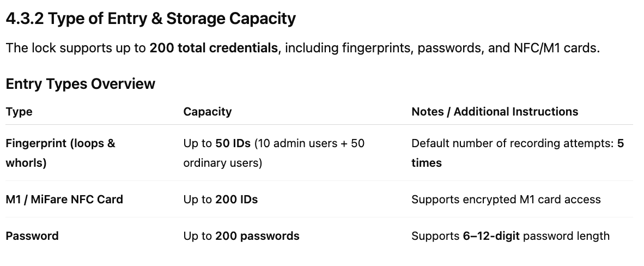This screenshot has height=266, width=644.
Task: Click the "Up to 200 passwords" cell
Action: click(241, 236)
